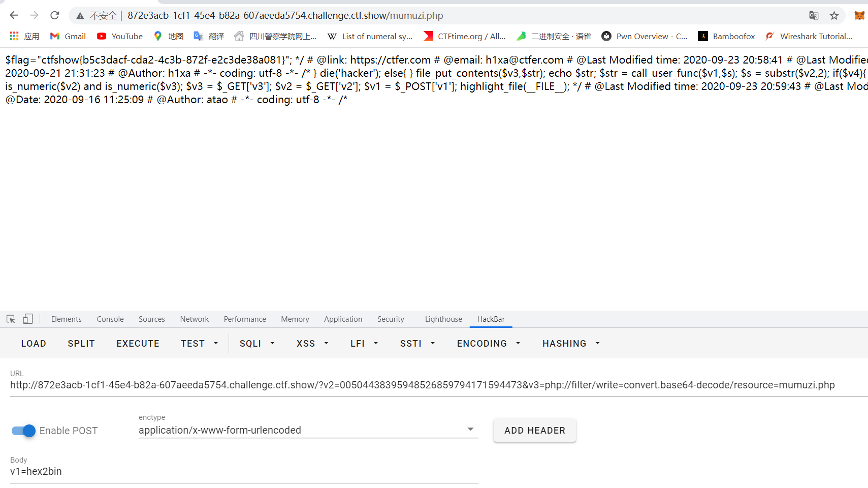Click the back navigation arrow
Image resolution: width=868 pixels, height=488 pixels.
(x=13, y=15)
